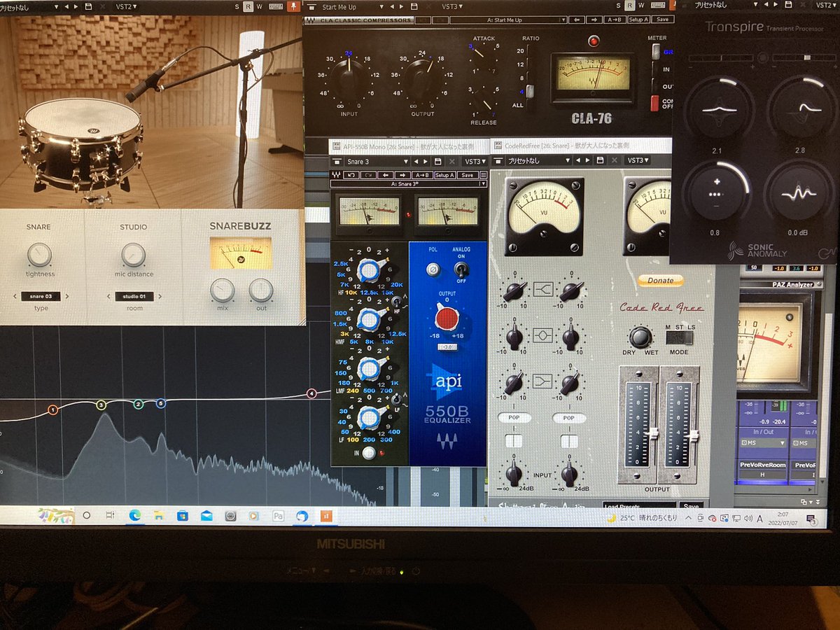Click Save in CLA-76 Waves toolbar

[x=662, y=20]
